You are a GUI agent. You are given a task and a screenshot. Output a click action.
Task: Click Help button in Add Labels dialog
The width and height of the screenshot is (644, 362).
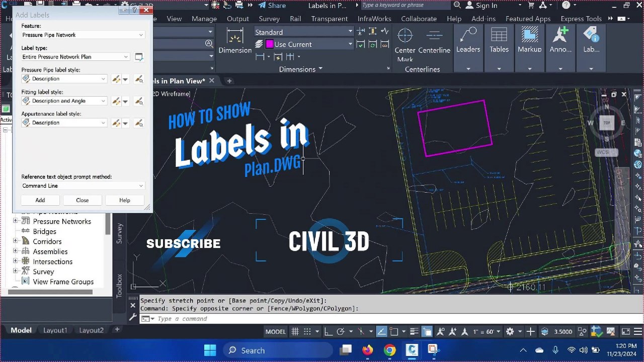[124, 200]
